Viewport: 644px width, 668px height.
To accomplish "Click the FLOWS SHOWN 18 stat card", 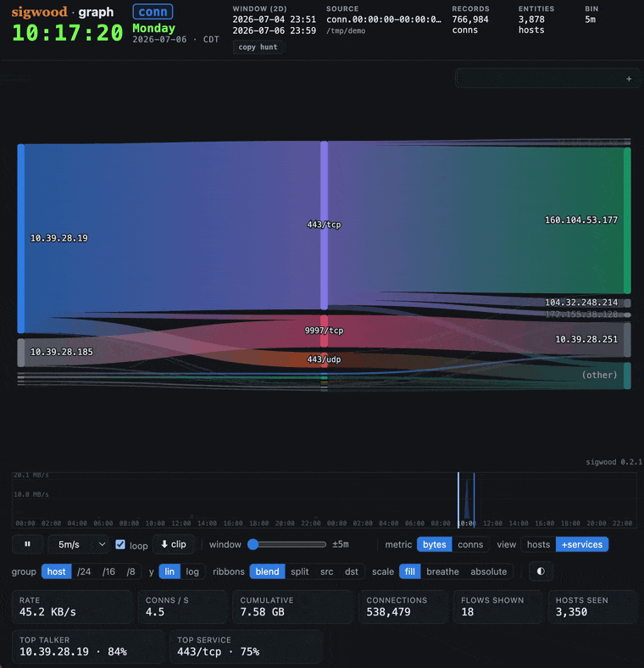I will (497, 607).
